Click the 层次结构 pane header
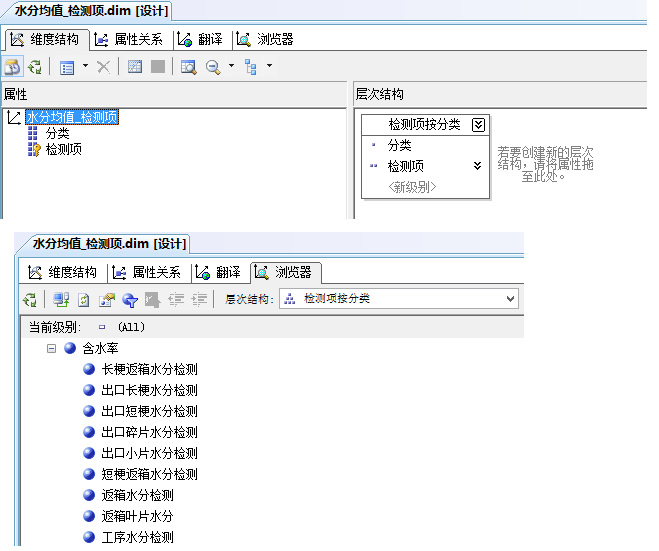This screenshot has height=551, width=659. [x=500, y=94]
